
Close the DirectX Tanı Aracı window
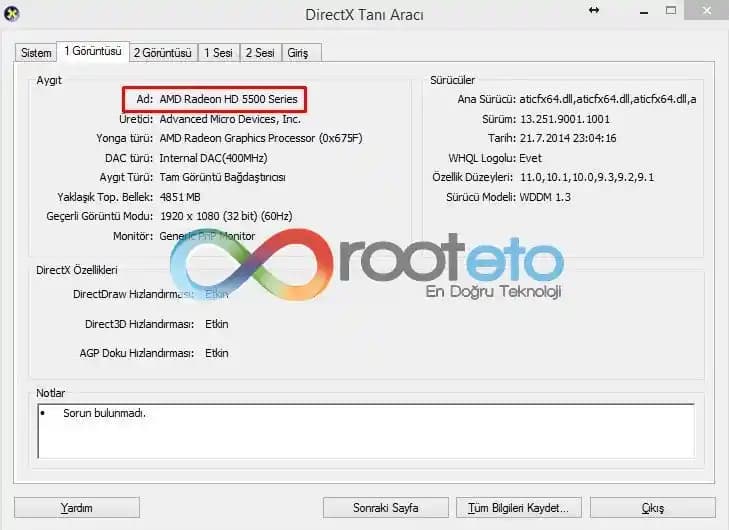coord(706,10)
